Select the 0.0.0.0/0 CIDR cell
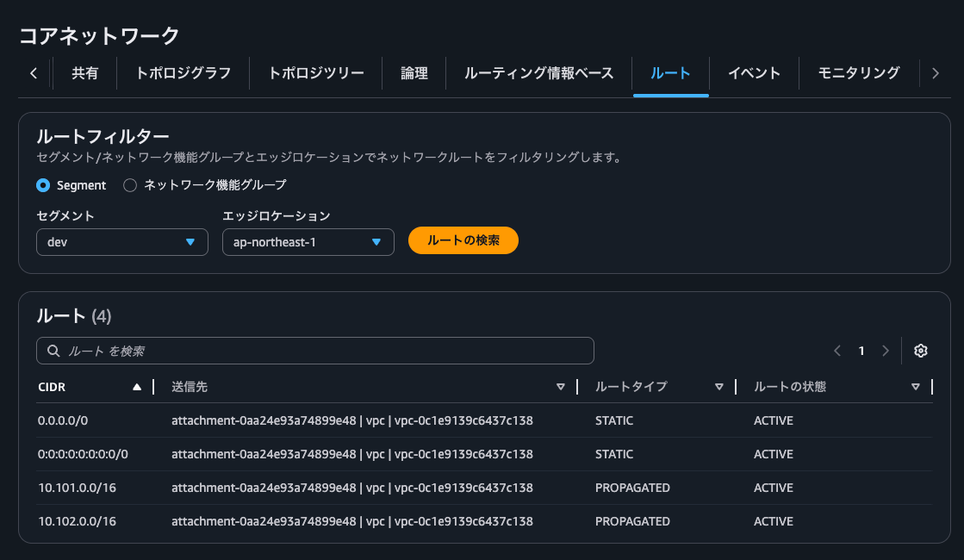 click(x=63, y=420)
